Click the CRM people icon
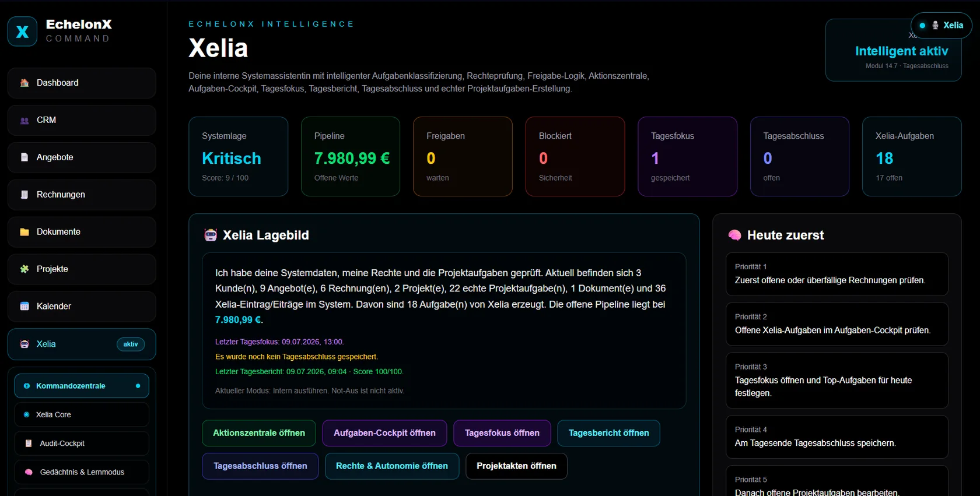The image size is (980, 496). [x=24, y=120]
